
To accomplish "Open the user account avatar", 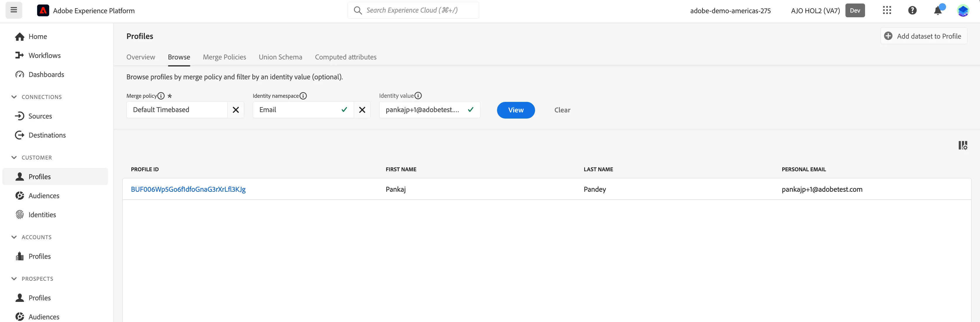I will click(963, 10).
